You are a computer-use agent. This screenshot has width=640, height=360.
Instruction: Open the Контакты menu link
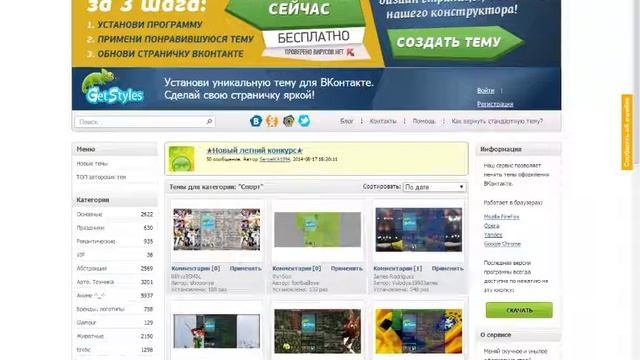click(x=383, y=121)
